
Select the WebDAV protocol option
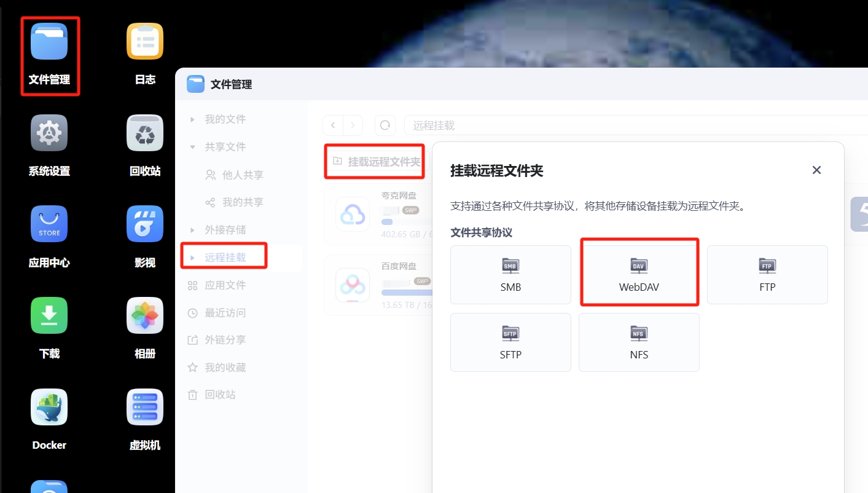[x=639, y=275]
